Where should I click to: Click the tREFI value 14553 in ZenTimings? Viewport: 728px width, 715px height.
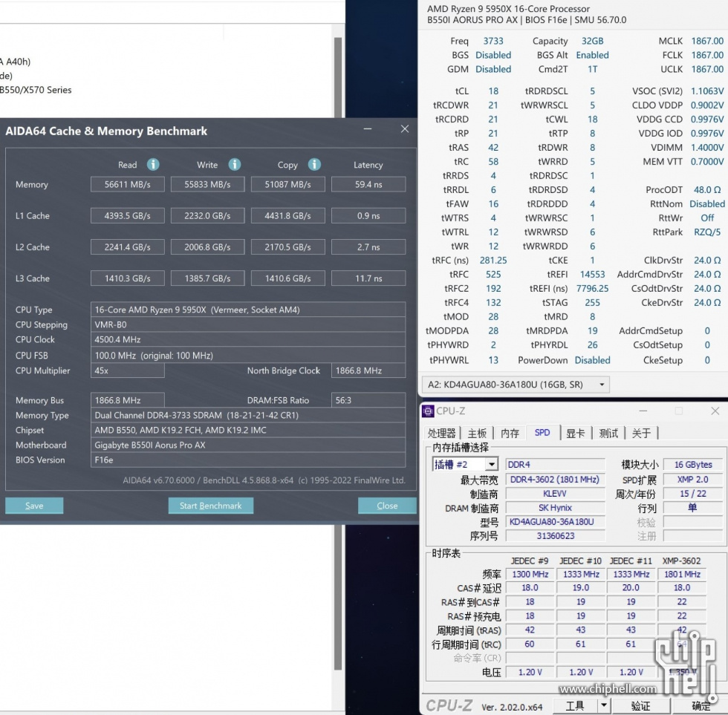[593, 275]
